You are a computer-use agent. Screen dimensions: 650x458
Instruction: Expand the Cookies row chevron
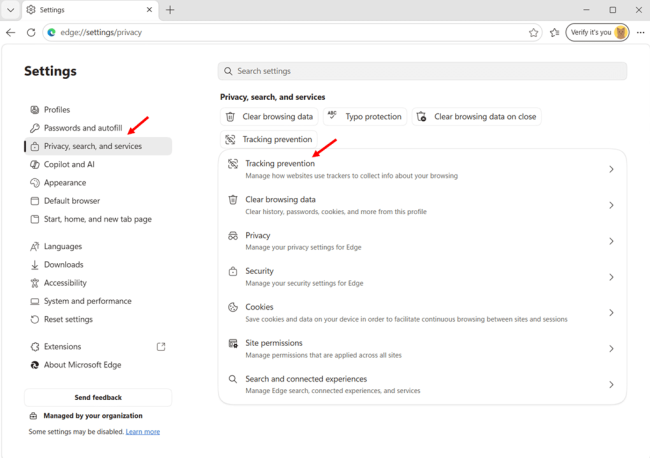[611, 313]
